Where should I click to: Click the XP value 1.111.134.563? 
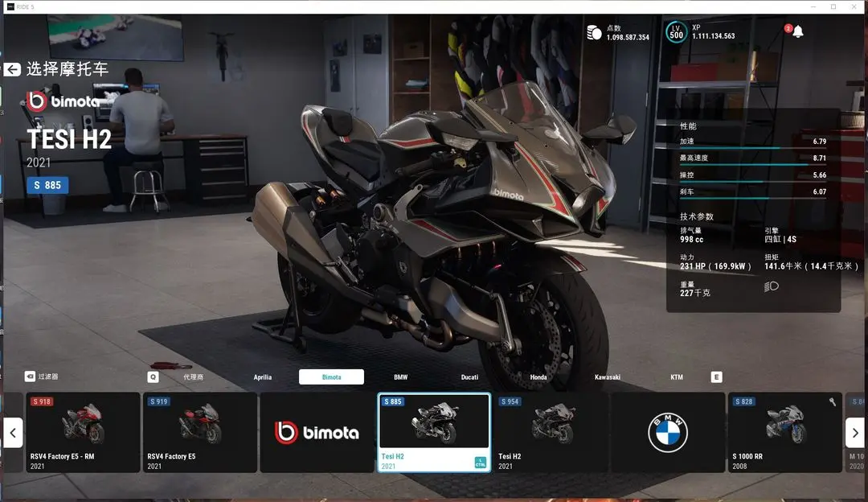714,36
